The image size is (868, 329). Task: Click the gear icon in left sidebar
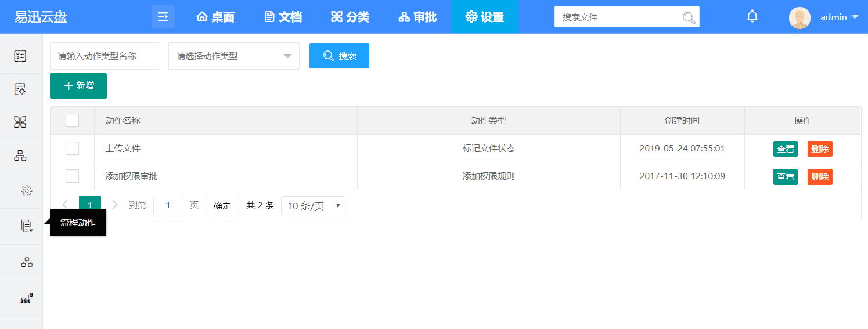[27, 190]
